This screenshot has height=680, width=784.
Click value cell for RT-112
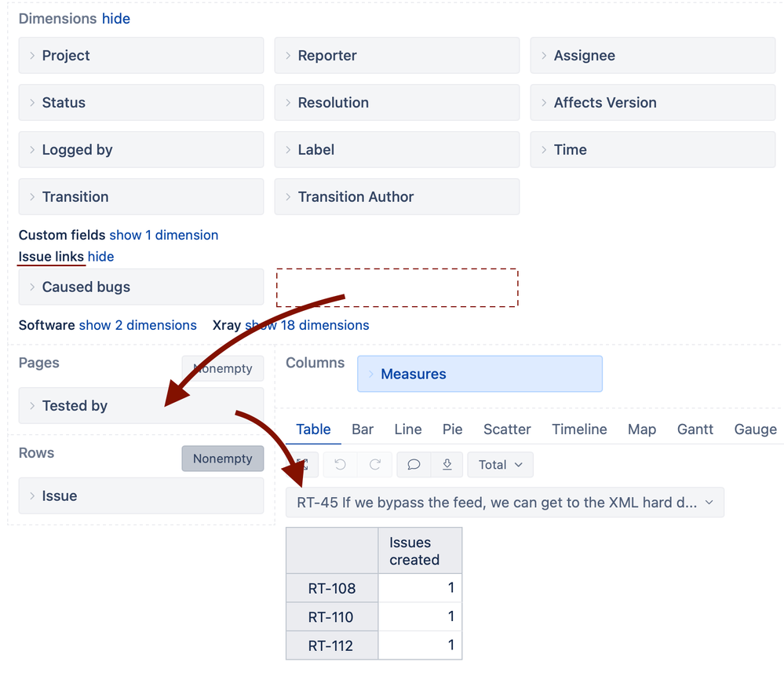(420, 645)
